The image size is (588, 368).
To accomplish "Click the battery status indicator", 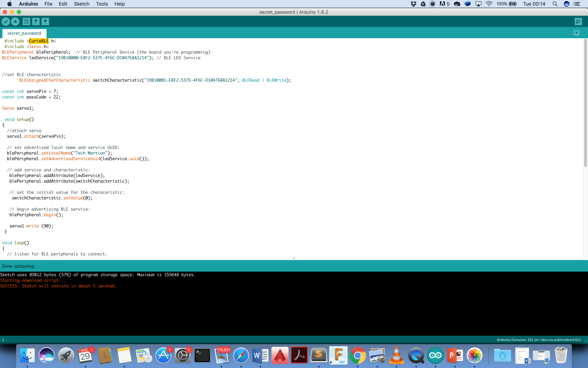I will [x=507, y=4].
